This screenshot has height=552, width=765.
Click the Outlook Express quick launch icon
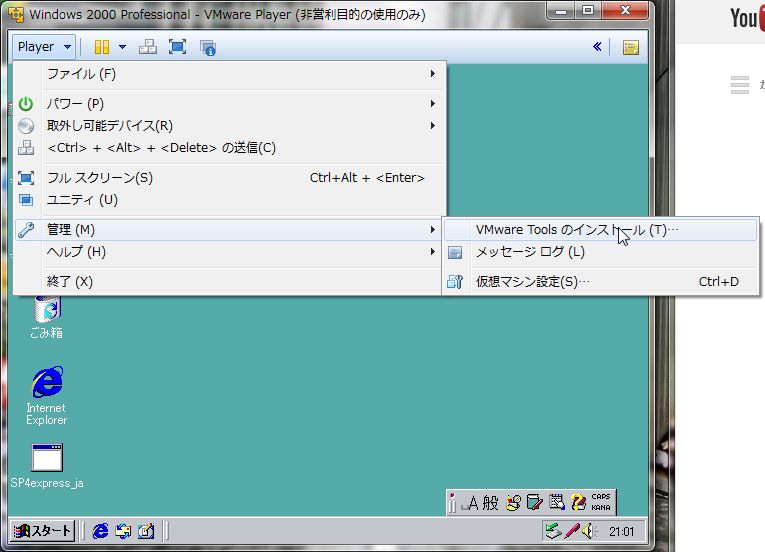[x=123, y=531]
